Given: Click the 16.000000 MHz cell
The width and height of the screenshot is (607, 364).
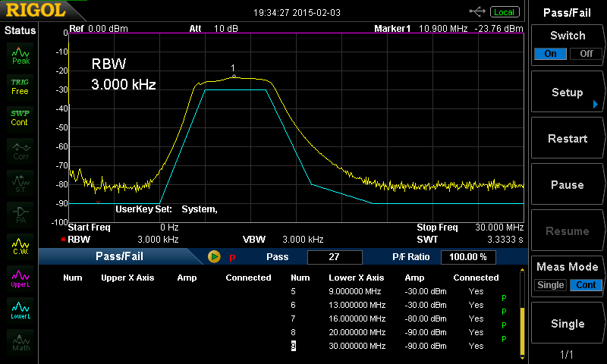Looking at the screenshot, I should [x=357, y=318].
